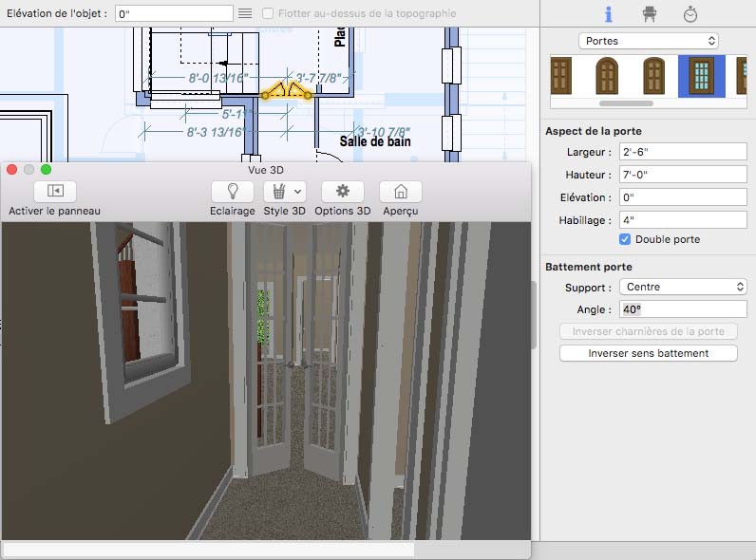This screenshot has width=756, height=560.
Task: Enable Flotter au-dessus de la topographie
Action: pos(269,13)
